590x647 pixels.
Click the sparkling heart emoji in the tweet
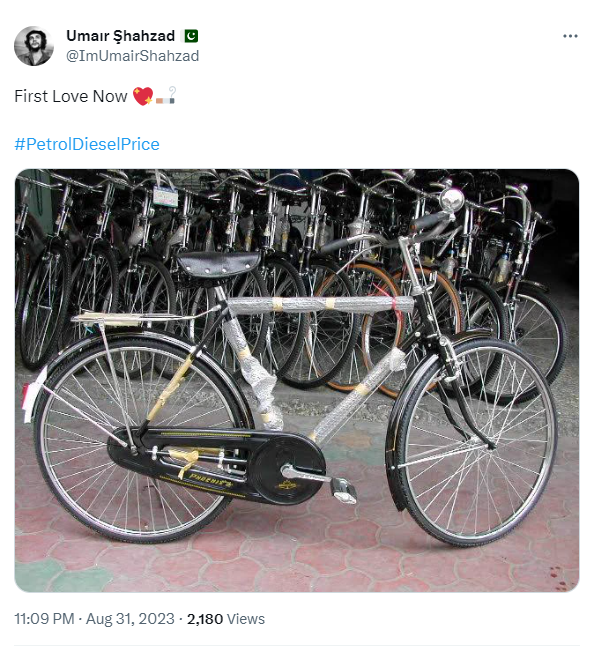[143, 96]
